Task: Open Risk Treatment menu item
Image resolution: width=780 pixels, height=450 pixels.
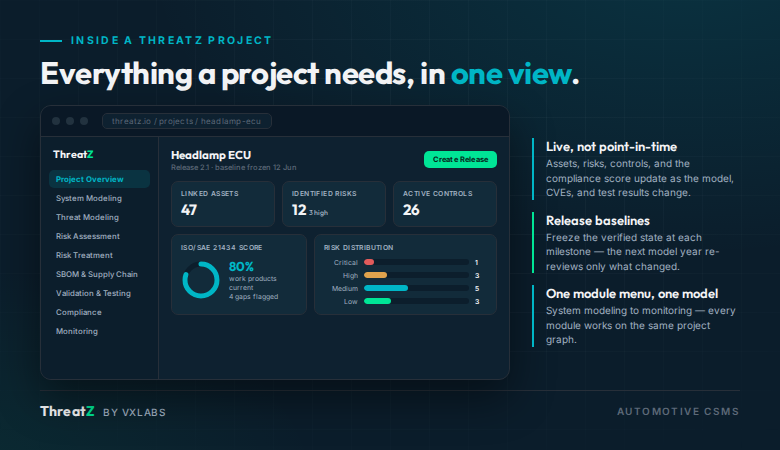Action: pyautogui.click(x=85, y=255)
